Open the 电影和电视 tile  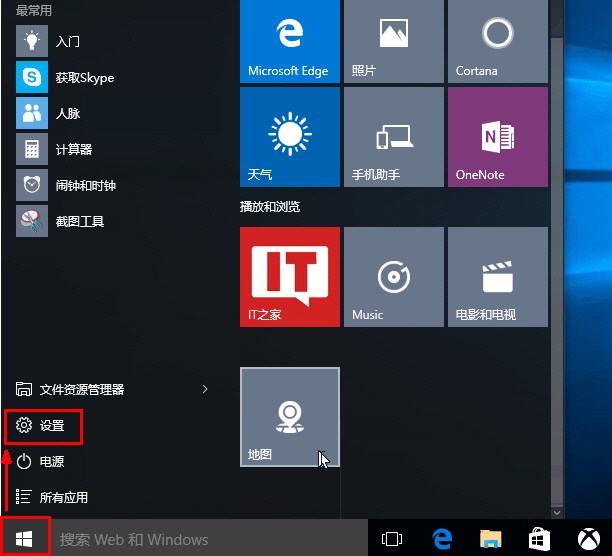498,277
